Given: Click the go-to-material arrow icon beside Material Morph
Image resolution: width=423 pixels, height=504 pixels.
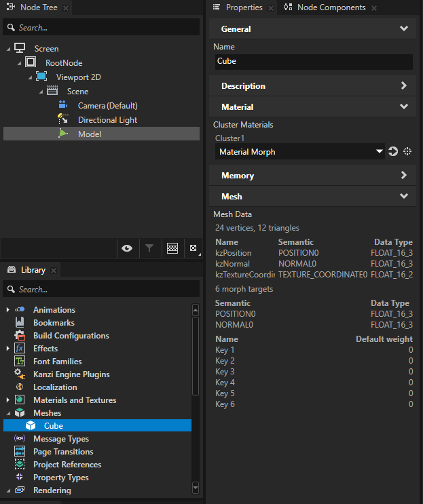Looking at the screenshot, I should pyautogui.click(x=393, y=152).
